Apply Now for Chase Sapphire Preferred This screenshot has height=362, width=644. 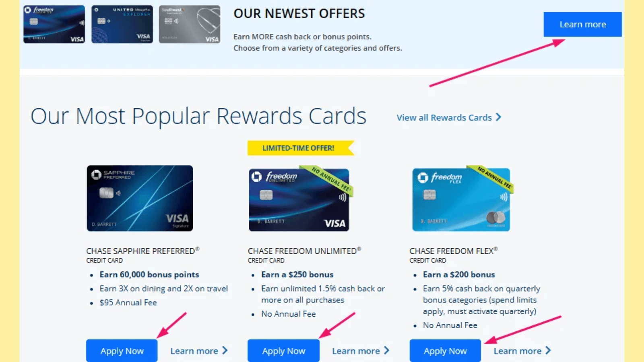(122, 351)
